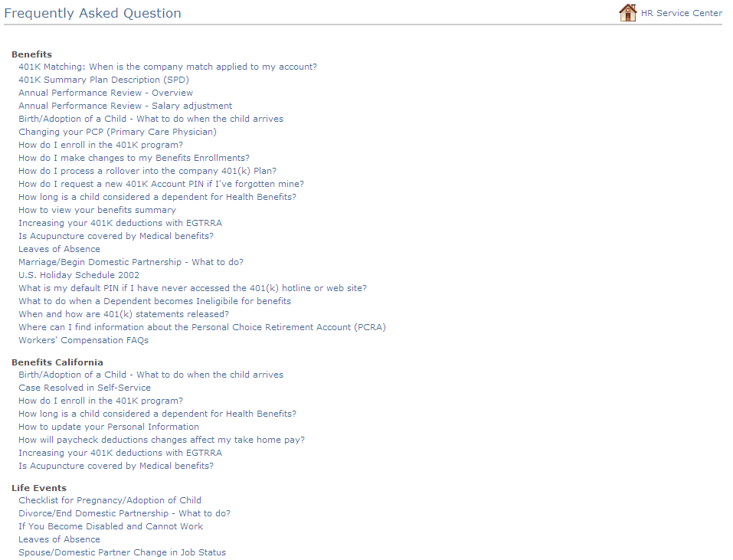Viewport: 733px width, 560px height.
Task: Open Birth/Adoption of a Child under Benefits
Action: (x=150, y=119)
